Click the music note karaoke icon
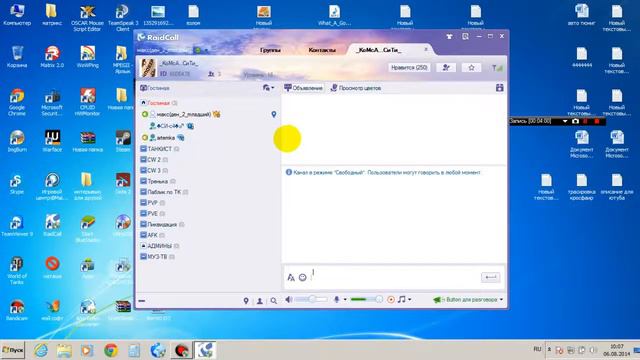Viewport: 640px width, 360px height. 402,300
